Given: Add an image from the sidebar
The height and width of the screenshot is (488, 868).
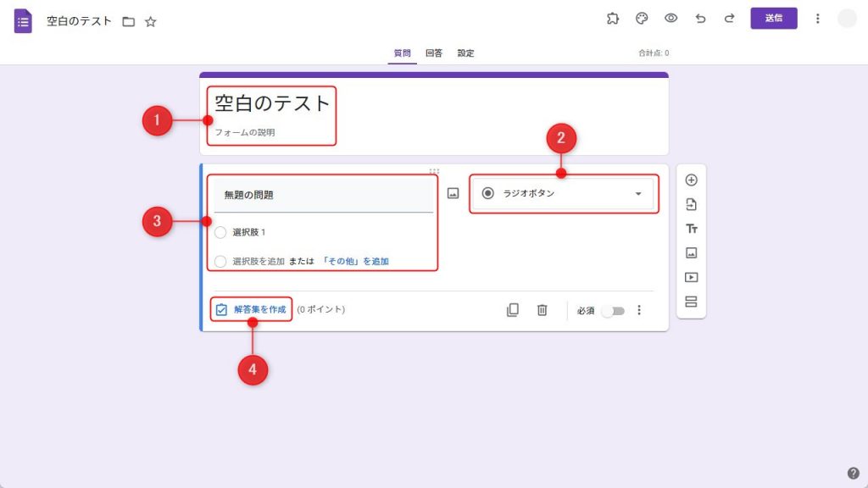Looking at the screenshot, I should [691, 252].
